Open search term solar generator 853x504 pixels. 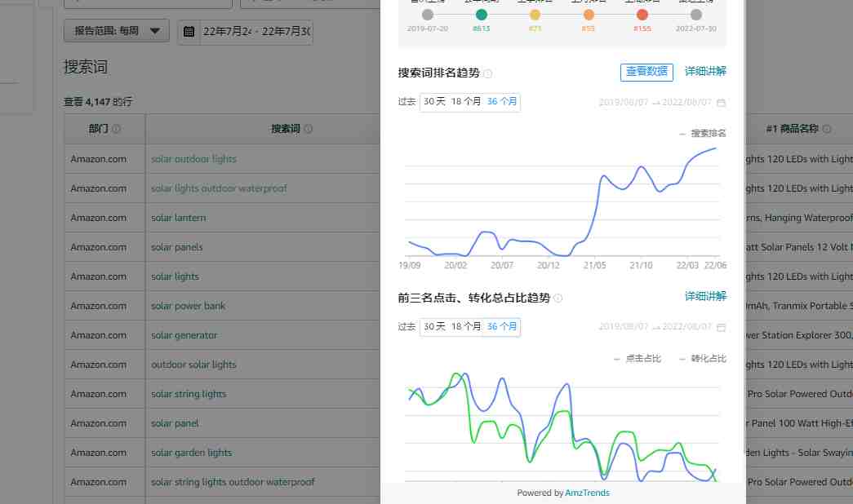point(184,335)
